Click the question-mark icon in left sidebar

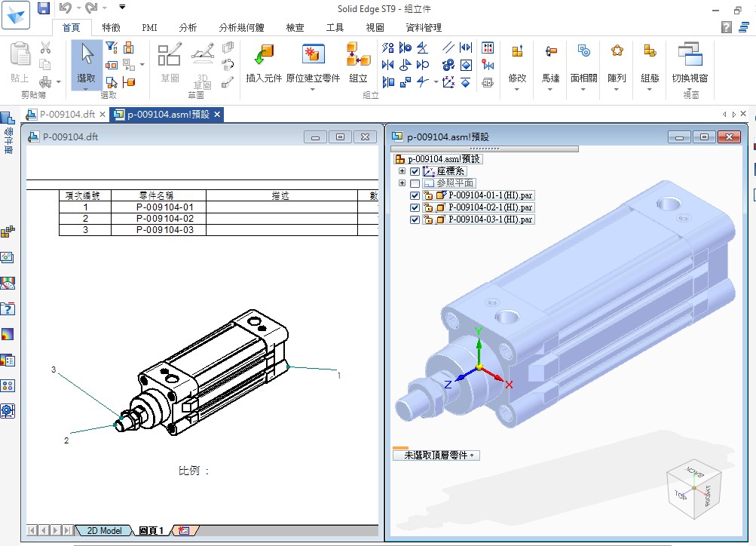coord(8,308)
